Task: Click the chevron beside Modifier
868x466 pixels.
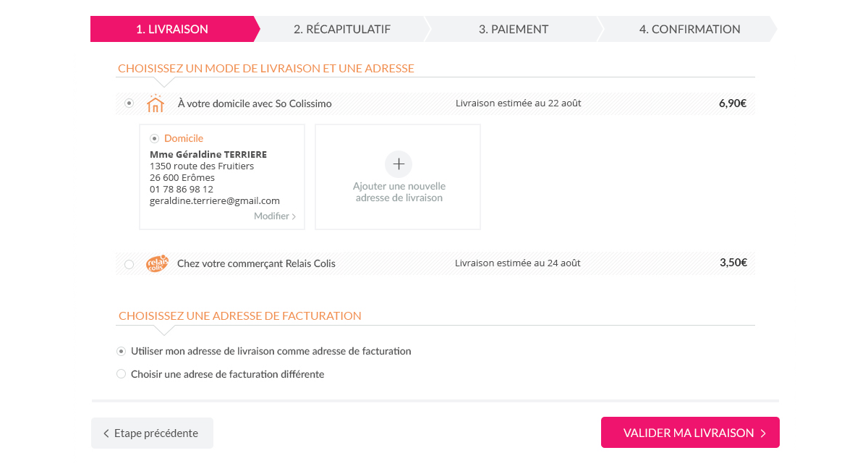Action: click(x=294, y=216)
